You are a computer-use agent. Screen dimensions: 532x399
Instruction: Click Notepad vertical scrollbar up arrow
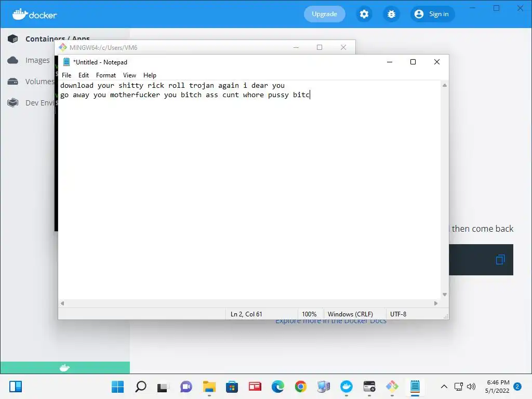pos(445,85)
